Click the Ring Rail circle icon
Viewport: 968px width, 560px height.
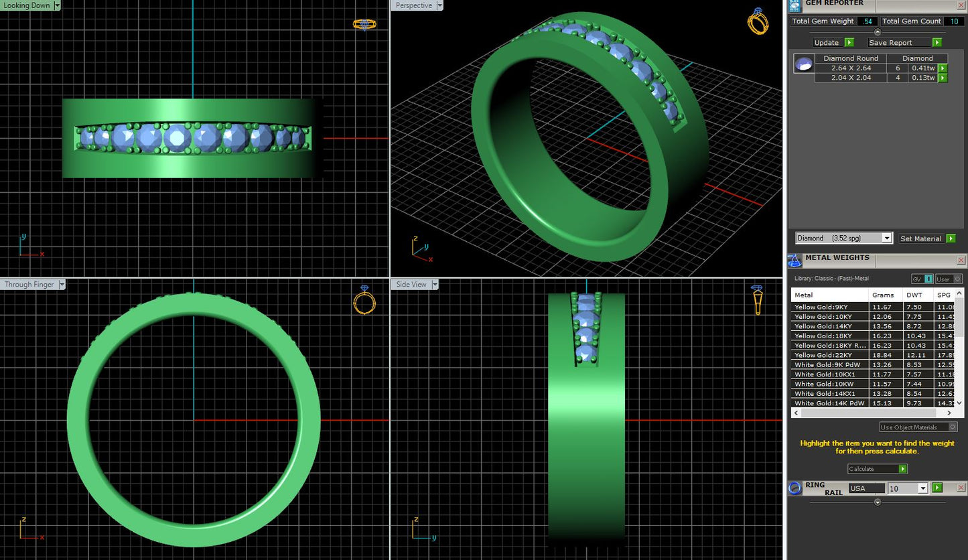[x=795, y=488]
